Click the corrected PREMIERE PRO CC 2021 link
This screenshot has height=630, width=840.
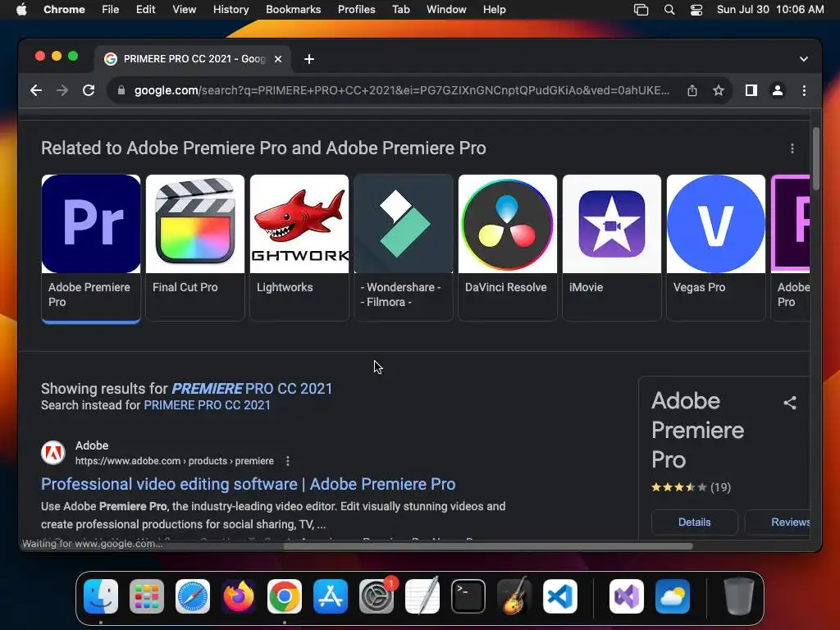[252, 388]
